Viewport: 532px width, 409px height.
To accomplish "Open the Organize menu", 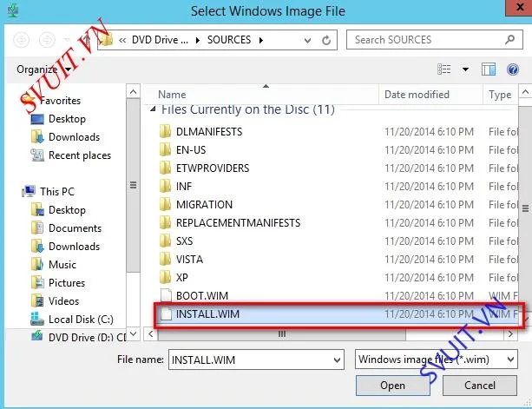I will tap(43, 69).
